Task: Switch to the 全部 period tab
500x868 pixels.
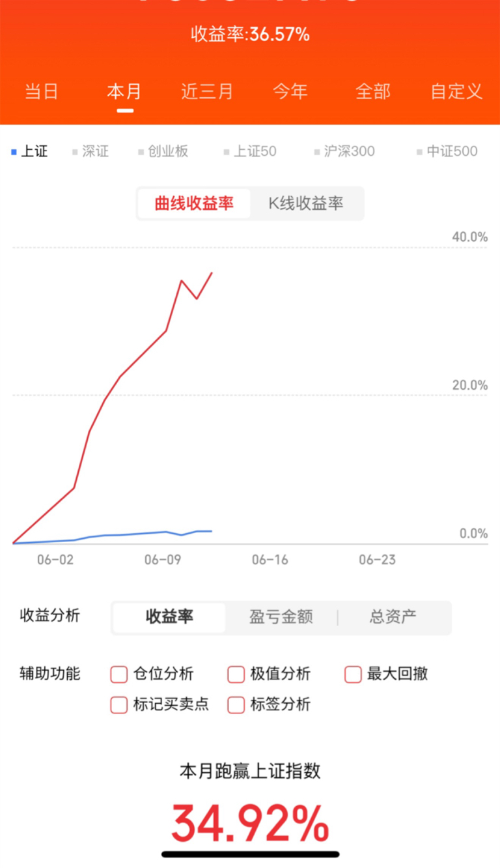Action: (373, 91)
